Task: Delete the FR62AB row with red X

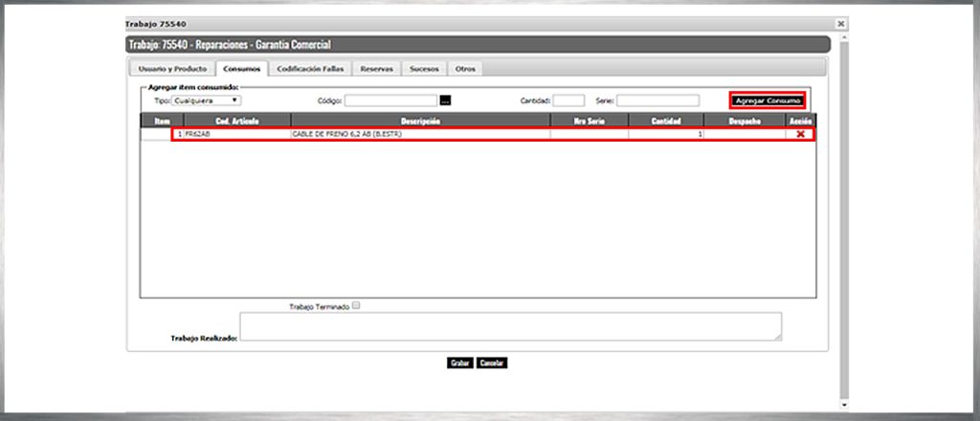Action: (x=800, y=135)
